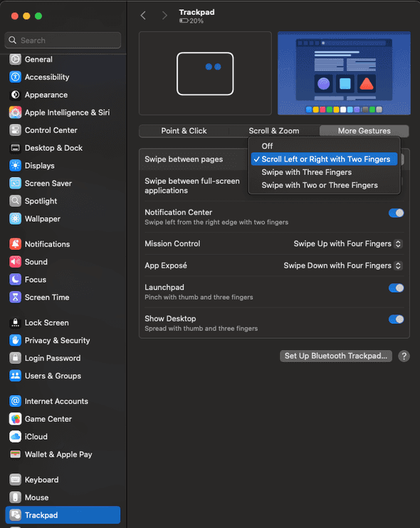This screenshot has height=528, width=420.
Task: Click the Trackpad battery 20% indicator
Action: pos(191,21)
